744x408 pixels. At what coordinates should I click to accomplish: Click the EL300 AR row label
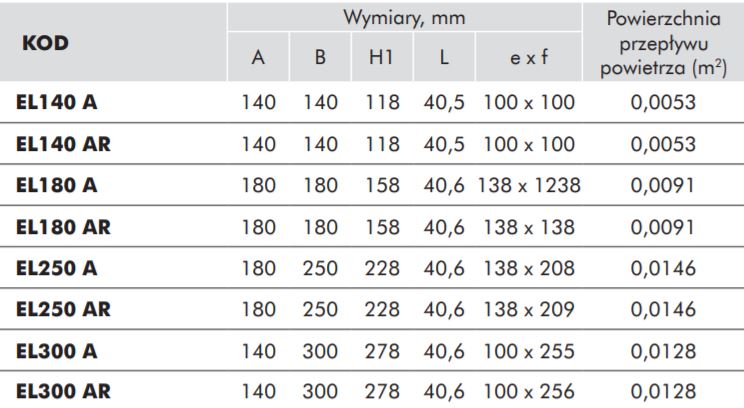pyautogui.click(x=63, y=391)
